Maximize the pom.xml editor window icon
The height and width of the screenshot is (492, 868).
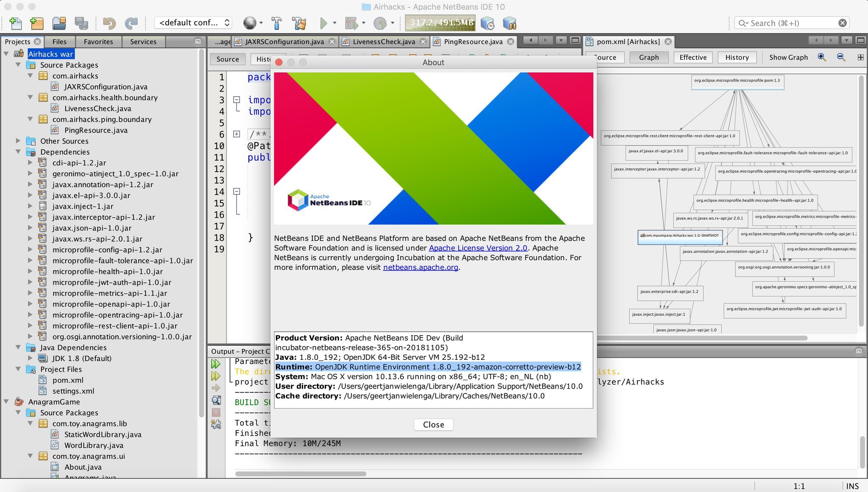(861, 40)
